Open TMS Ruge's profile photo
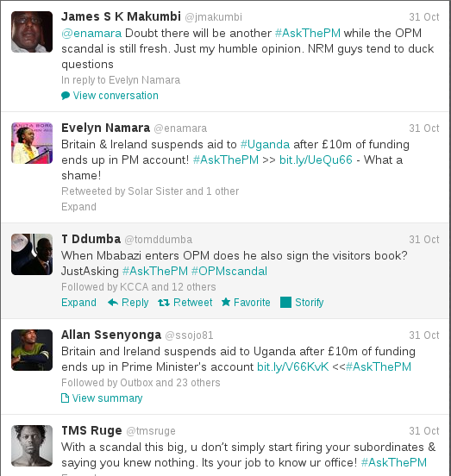 tap(32, 446)
